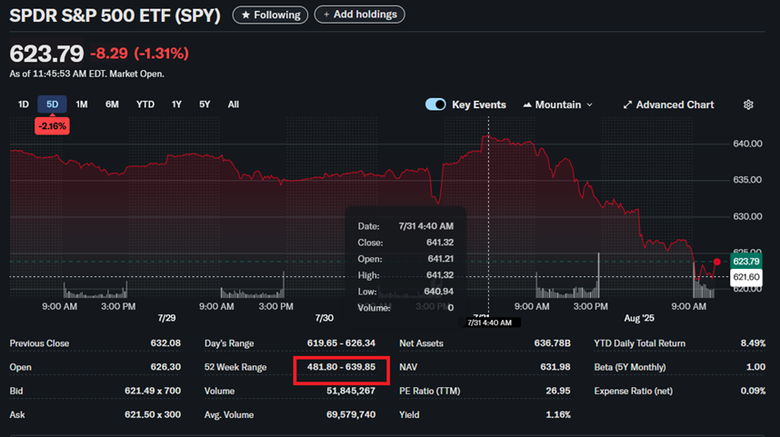Switch chart to 1M range
The image size is (780, 437).
coord(82,105)
